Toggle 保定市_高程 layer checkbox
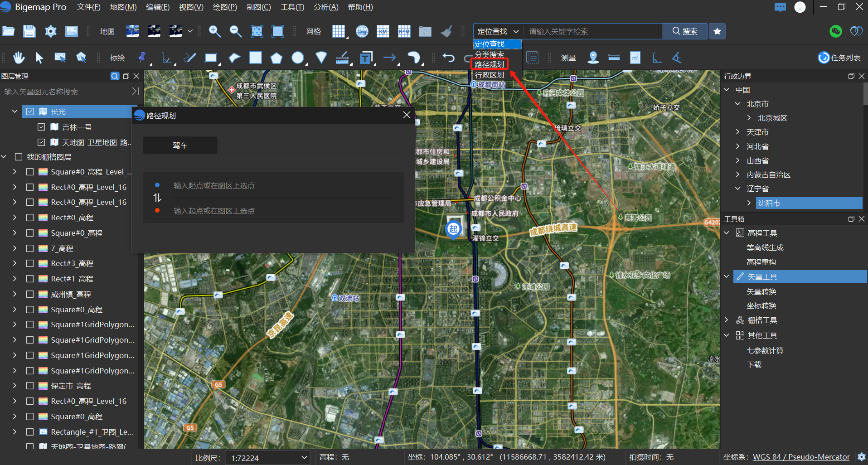 30,386
